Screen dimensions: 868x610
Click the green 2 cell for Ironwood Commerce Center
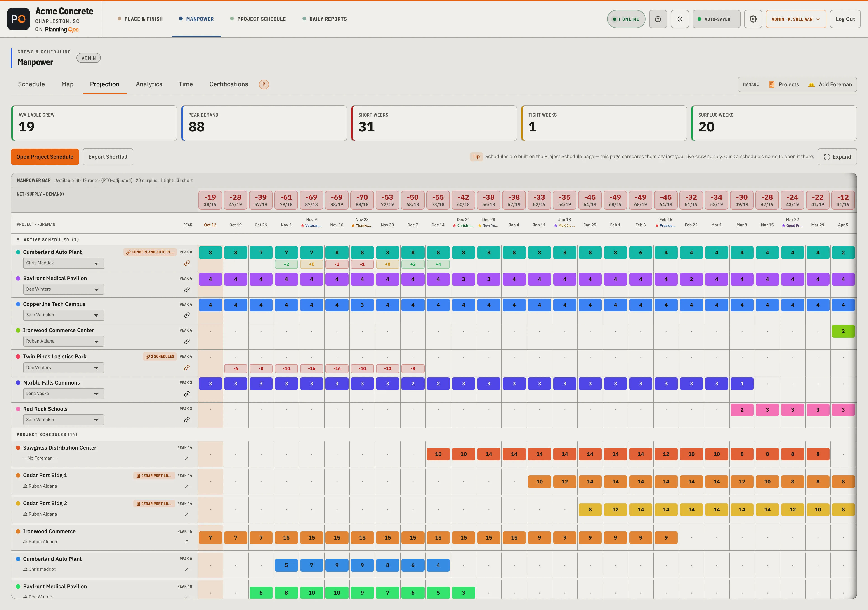click(x=843, y=331)
